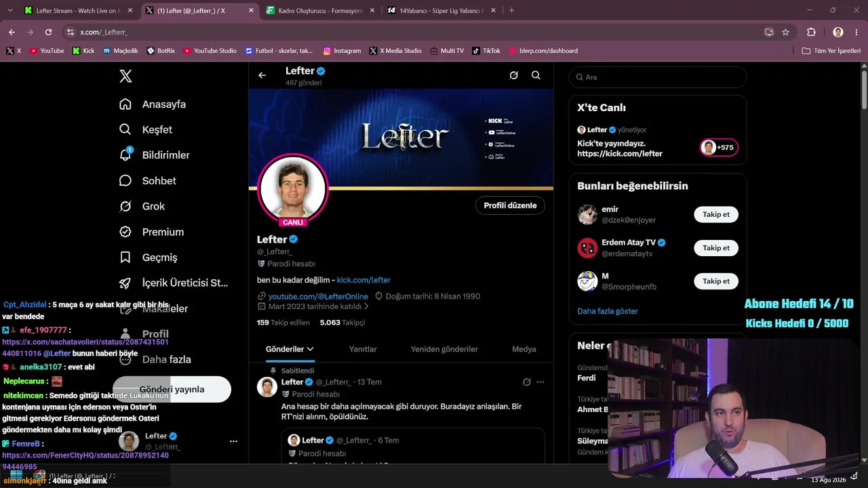The image size is (868, 488).
Task: Reload the page in browser
Action: pyautogui.click(x=48, y=32)
